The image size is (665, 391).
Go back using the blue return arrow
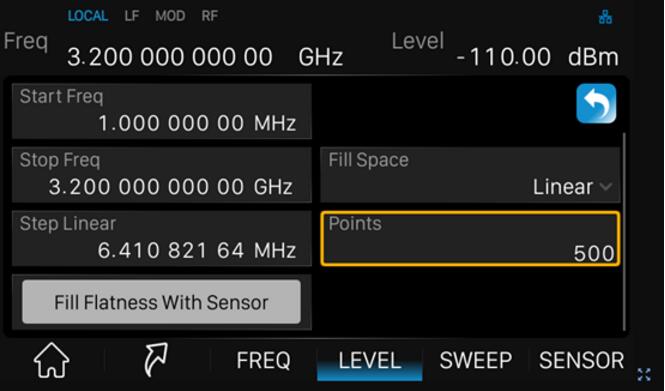point(596,103)
